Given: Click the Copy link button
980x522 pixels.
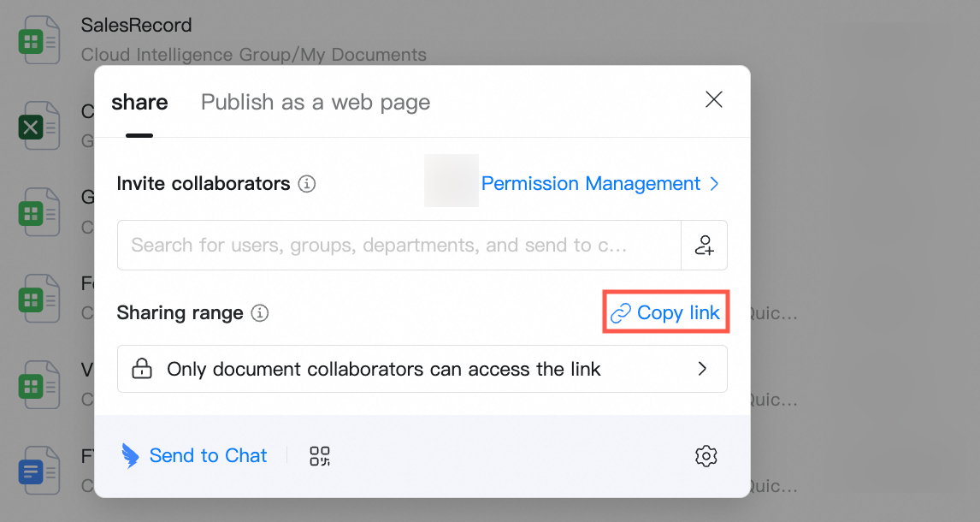Looking at the screenshot, I should 665,312.
